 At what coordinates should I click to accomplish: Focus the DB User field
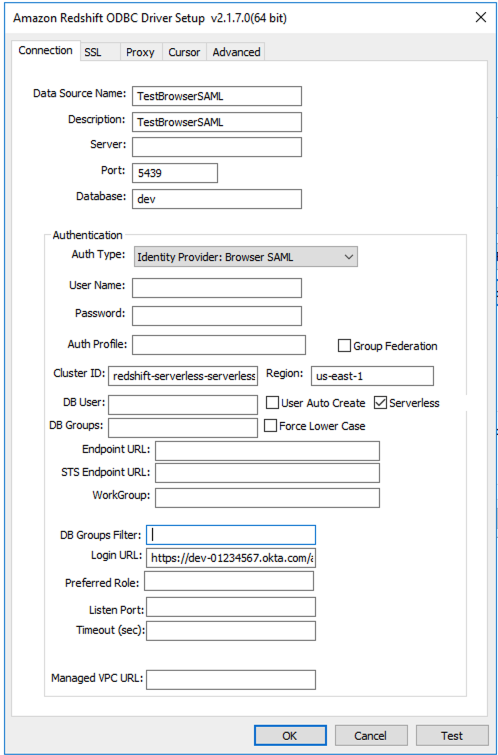coord(183,405)
